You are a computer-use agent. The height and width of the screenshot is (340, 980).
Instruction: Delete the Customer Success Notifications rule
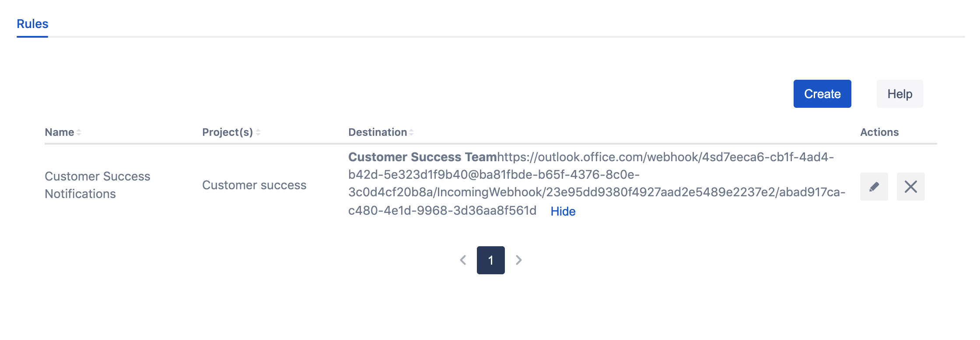[x=910, y=187]
